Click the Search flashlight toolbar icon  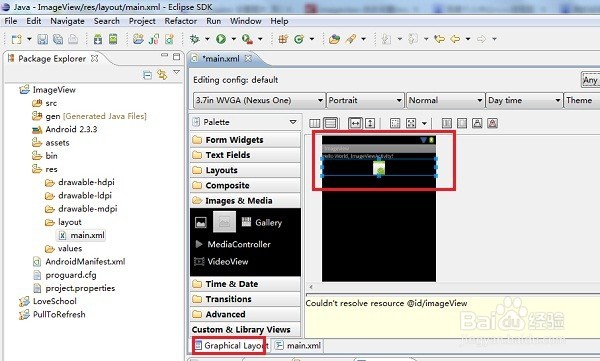pos(351,39)
